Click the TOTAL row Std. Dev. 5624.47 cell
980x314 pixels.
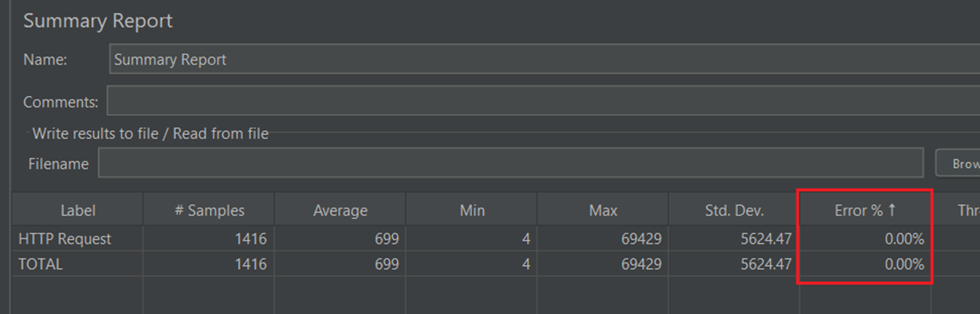point(734,264)
